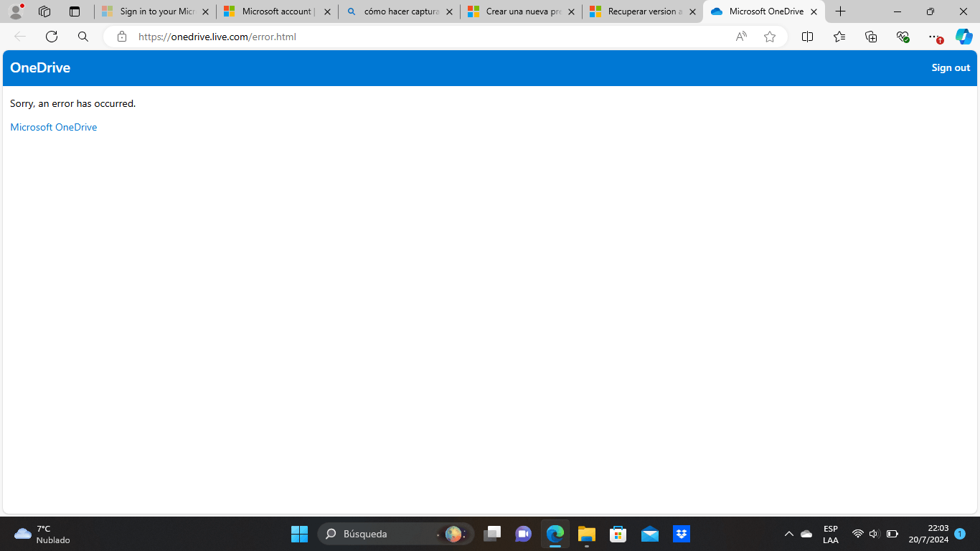
Task: Open Browser essentials heart icon
Action: pyautogui.click(x=903, y=37)
